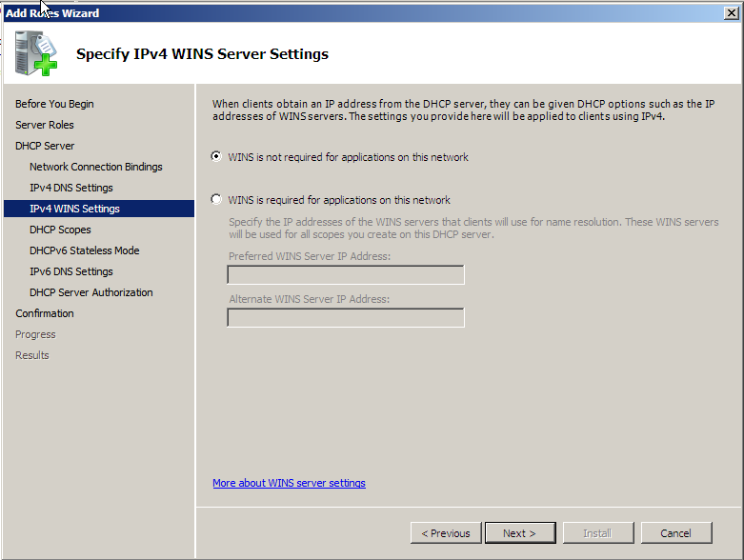The height and width of the screenshot is (560, 744).
Task: Open IPv6 DNS Settings step
Action: 71,271
